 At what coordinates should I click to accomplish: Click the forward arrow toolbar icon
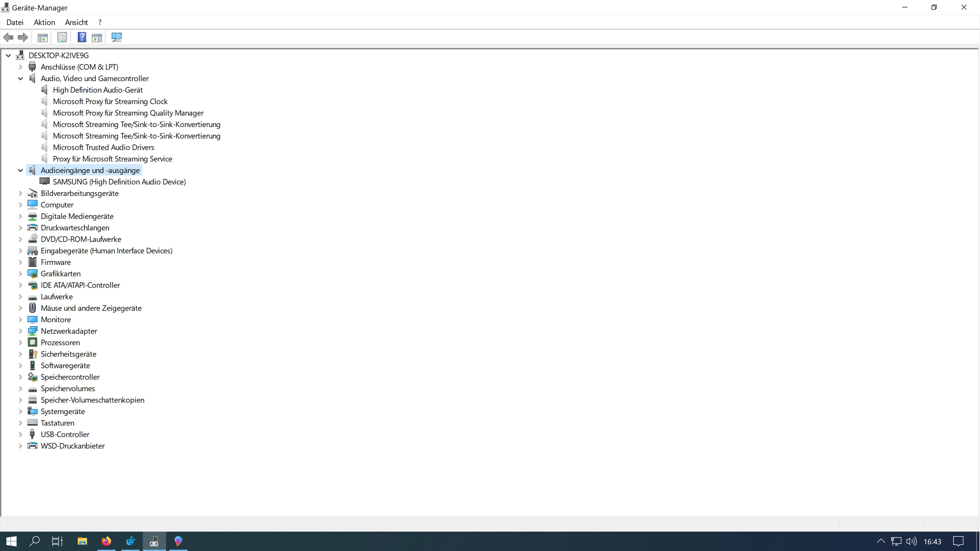[x=23, y=37]
